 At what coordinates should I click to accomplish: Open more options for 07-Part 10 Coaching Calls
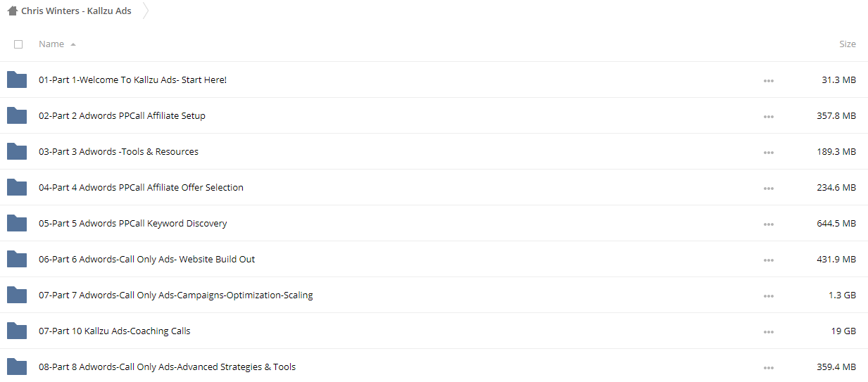769,332
